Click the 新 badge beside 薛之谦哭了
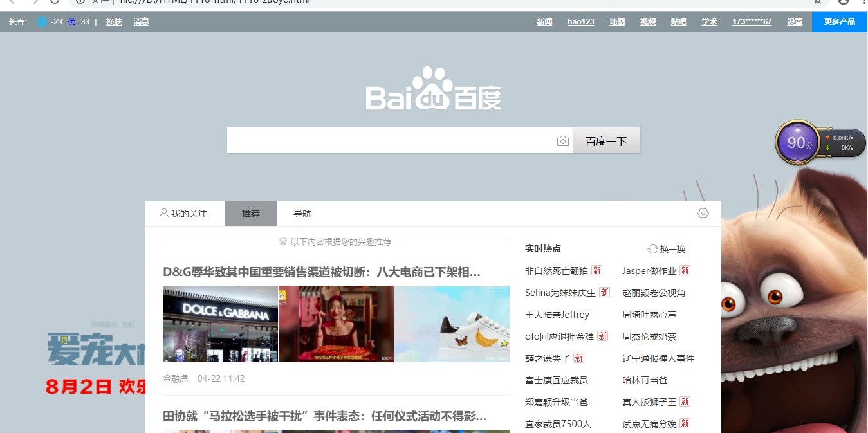This screenshot has height=433, width=868. [x=579, y=358]
